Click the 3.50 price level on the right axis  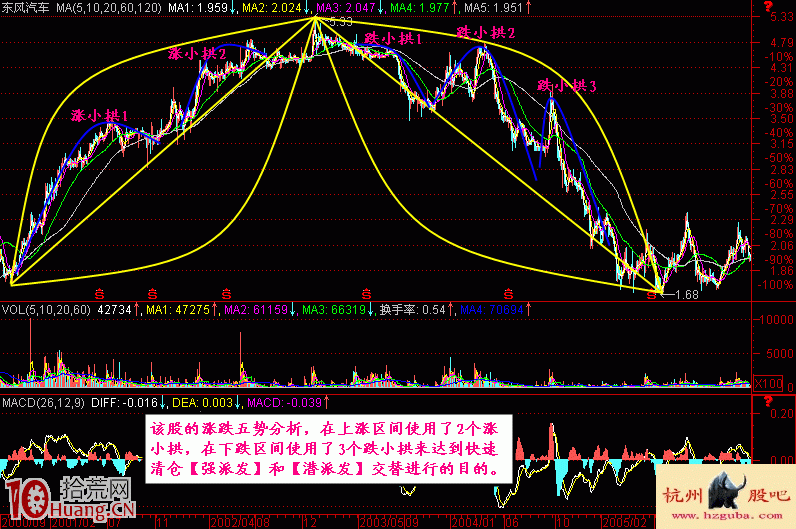pos(782,119)
